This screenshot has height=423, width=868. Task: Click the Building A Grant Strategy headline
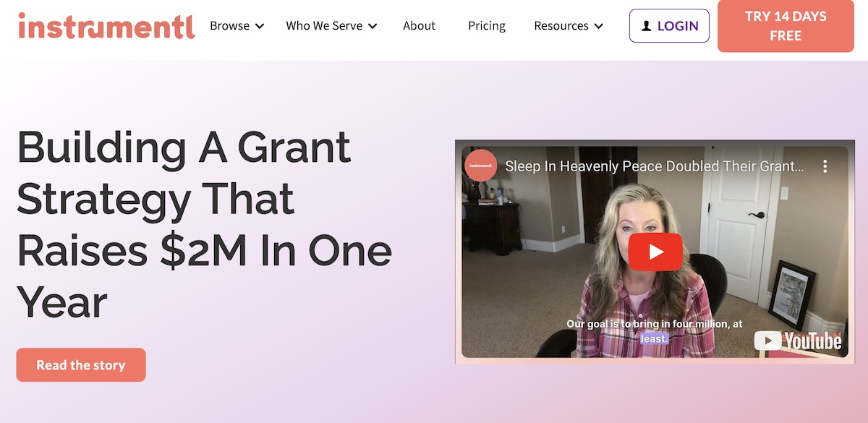pos(204,225)
